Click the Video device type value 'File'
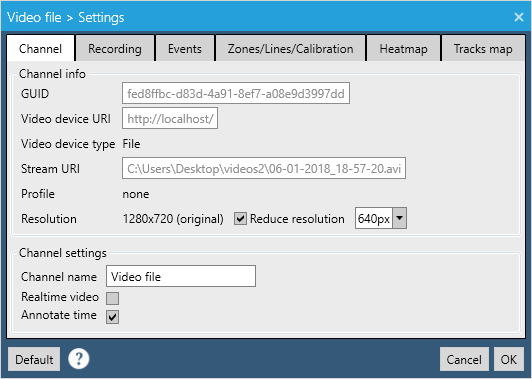This screenshot has height=379, width=532. click(131, 144)
